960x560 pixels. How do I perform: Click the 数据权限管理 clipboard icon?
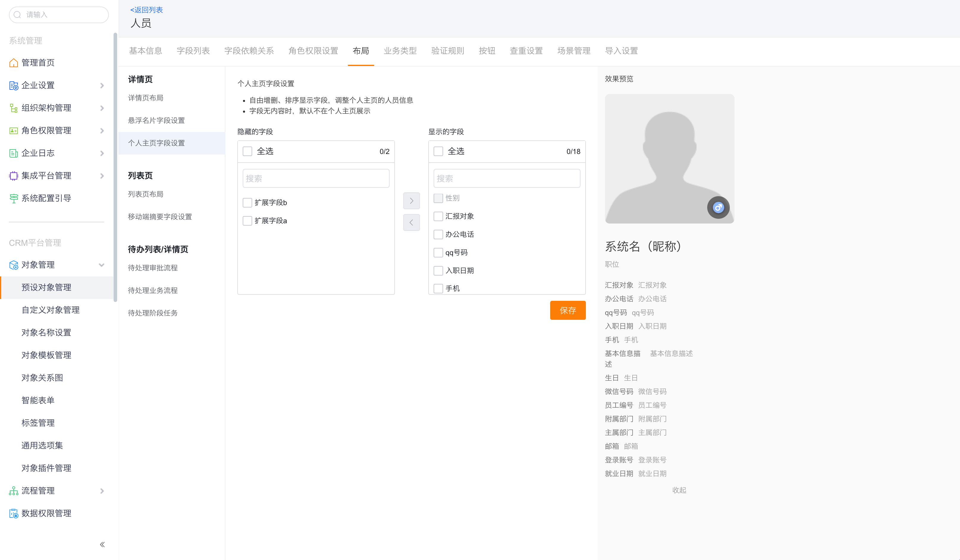(x=14, y=514)
